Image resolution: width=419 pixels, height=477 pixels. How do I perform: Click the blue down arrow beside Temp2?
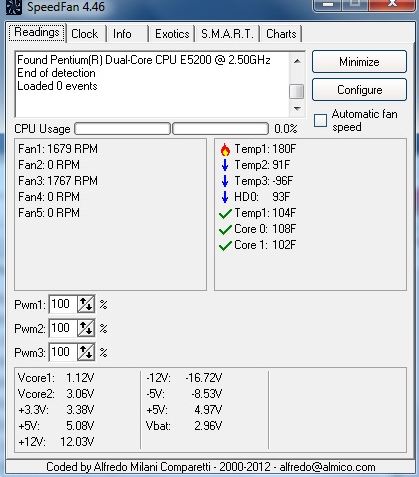pyautogui.click(x=225, y=165)
